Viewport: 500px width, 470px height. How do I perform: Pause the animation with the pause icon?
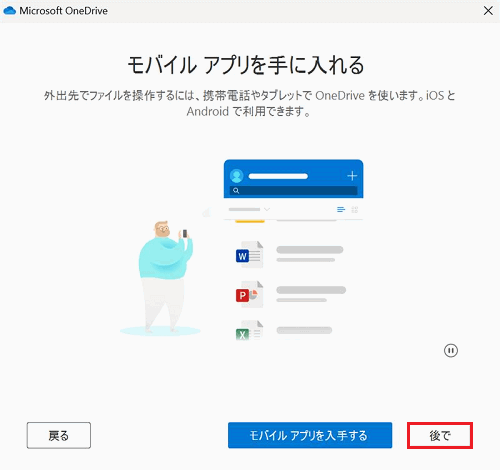(x=451, y=351)
